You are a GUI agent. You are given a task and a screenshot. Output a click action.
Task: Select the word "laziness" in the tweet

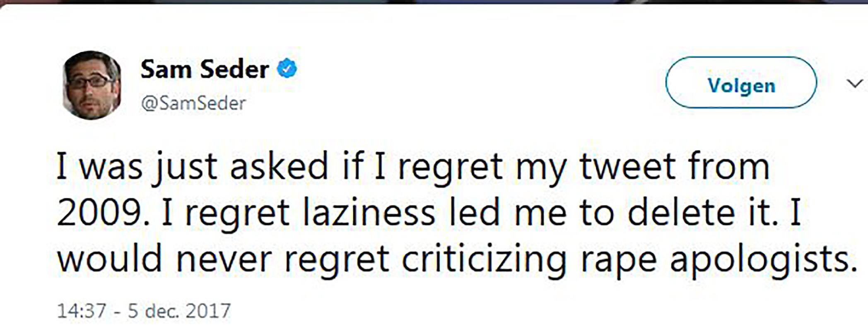pyautogui.click(x=369, y=213)
